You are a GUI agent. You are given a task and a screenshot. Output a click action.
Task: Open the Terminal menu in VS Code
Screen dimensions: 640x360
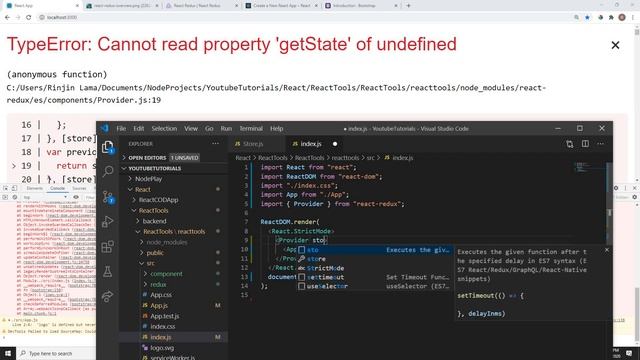tap(251, 128)
